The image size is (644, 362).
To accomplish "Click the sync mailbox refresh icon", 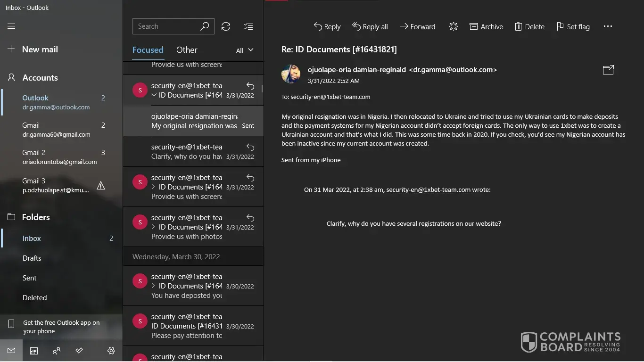I will [x=226, y=26].
